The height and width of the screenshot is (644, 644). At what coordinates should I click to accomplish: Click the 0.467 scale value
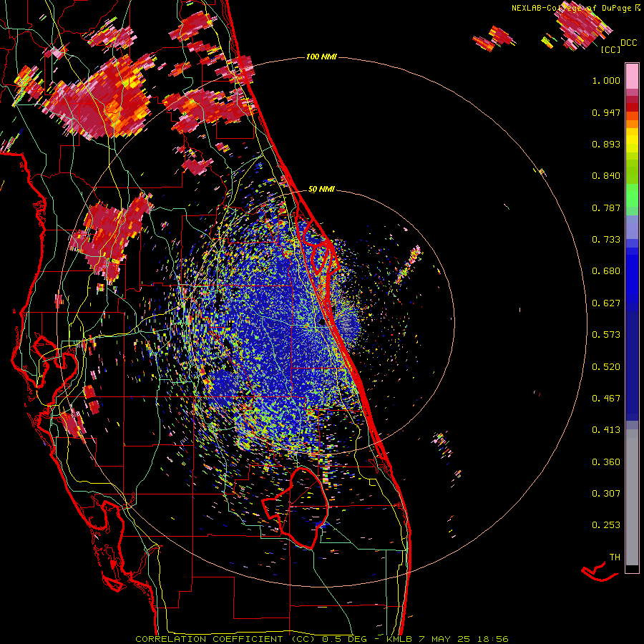click(x=606, y=399)
